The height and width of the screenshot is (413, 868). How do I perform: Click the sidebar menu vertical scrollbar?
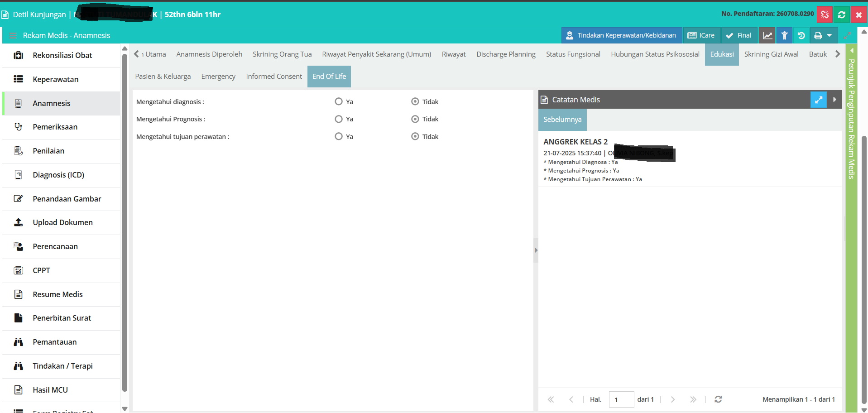[125, 222]
